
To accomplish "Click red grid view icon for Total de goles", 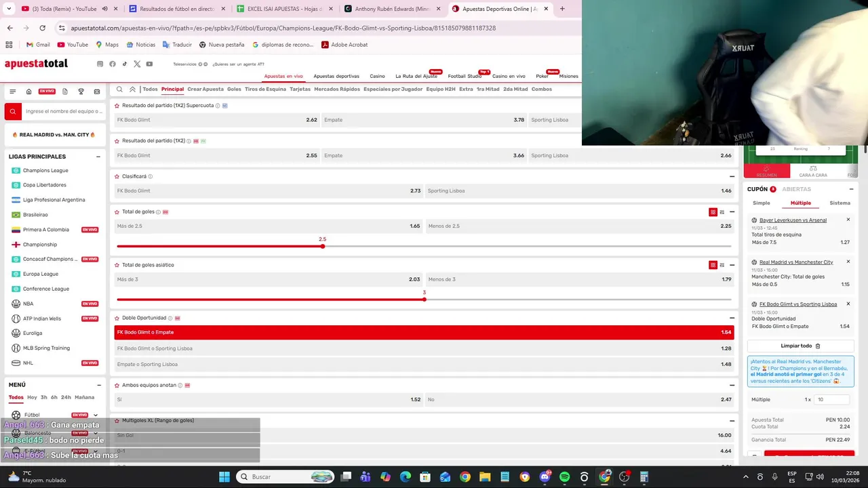I will [713, 212].
